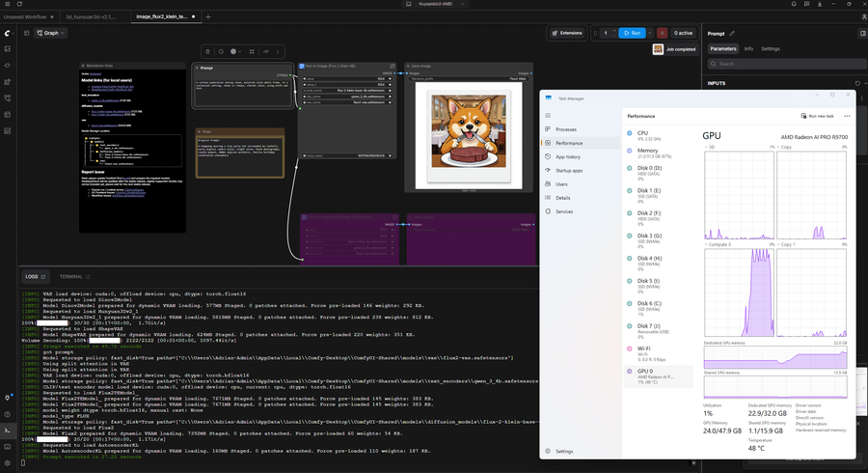Viewport: 868px width, 473px height.
Task: Open the Job completed notification
Action: pyautogui.click(x=674, y=49)
